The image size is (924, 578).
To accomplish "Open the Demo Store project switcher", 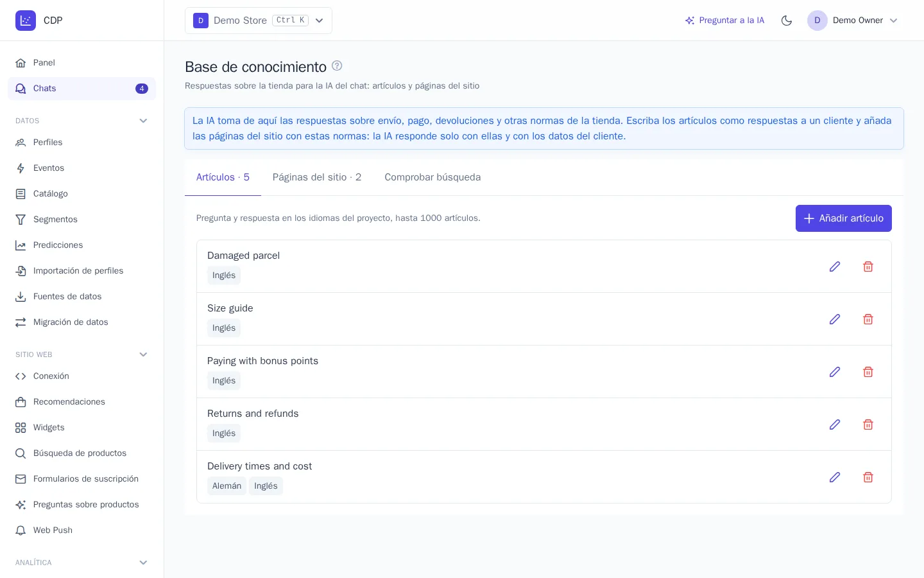I will tap(259, 21).
